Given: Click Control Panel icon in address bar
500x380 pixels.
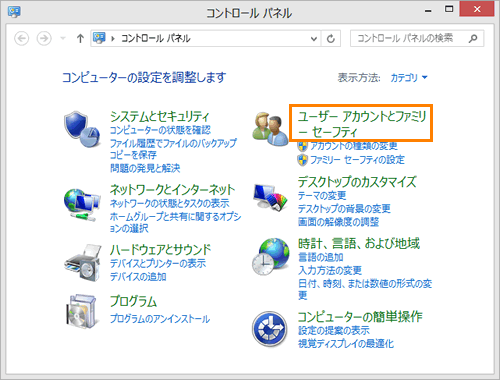Looking at the screenshot, I should (x=99, y=38).
